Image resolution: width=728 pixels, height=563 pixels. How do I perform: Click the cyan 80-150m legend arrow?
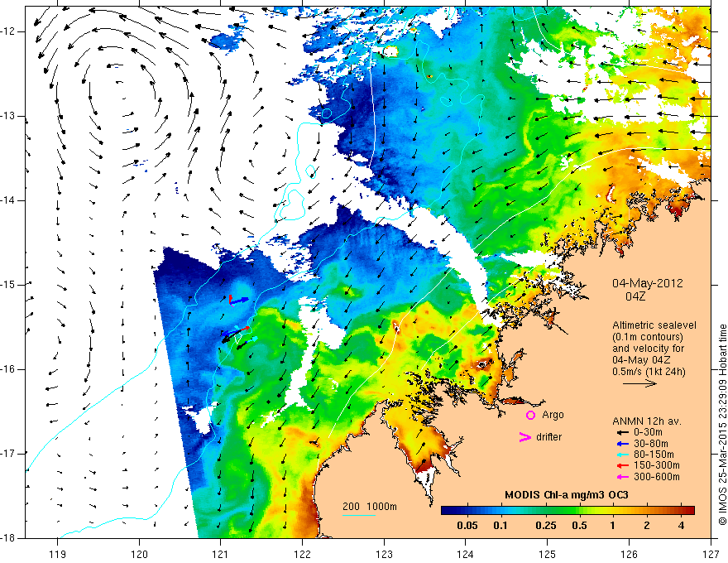[x=623, y=455]
